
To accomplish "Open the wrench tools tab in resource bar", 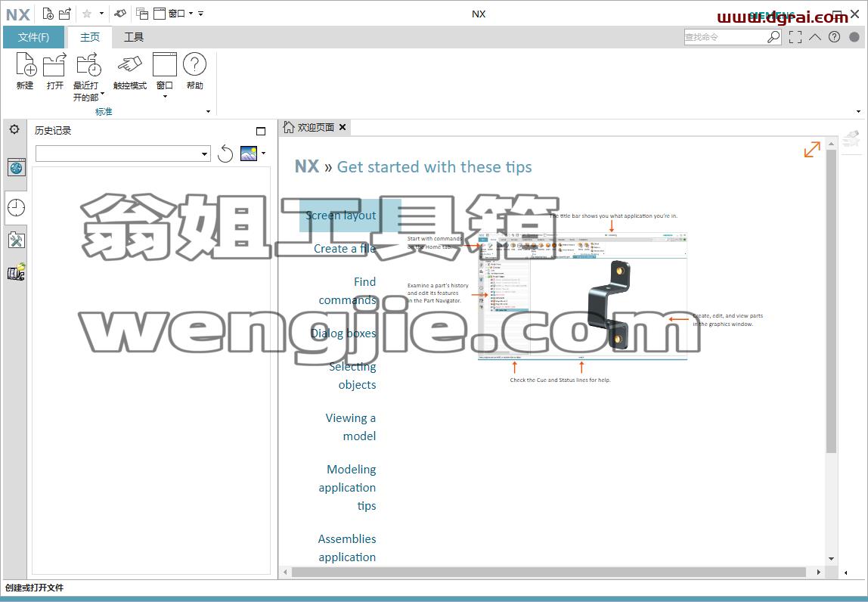I will coord(16,240).
